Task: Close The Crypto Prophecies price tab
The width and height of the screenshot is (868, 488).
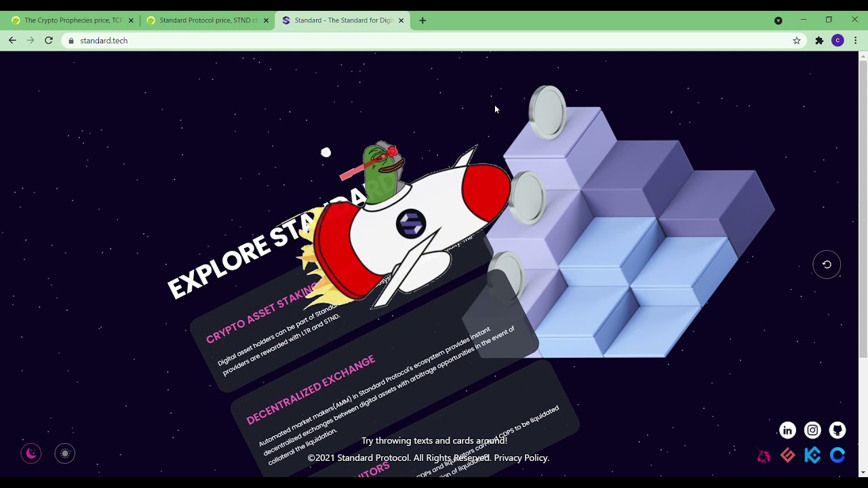Action: (131, 20)
